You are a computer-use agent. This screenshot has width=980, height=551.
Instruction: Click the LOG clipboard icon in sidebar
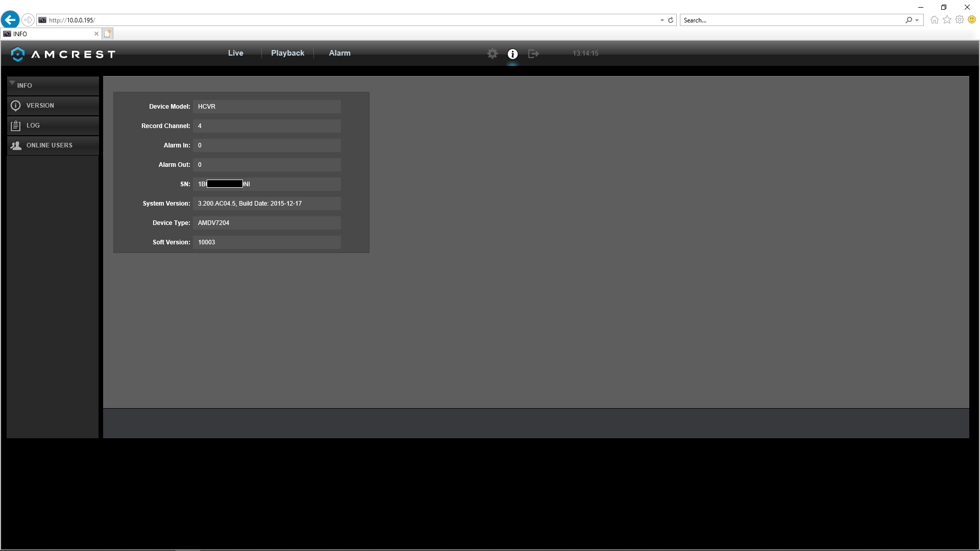[x=16, y=126]
